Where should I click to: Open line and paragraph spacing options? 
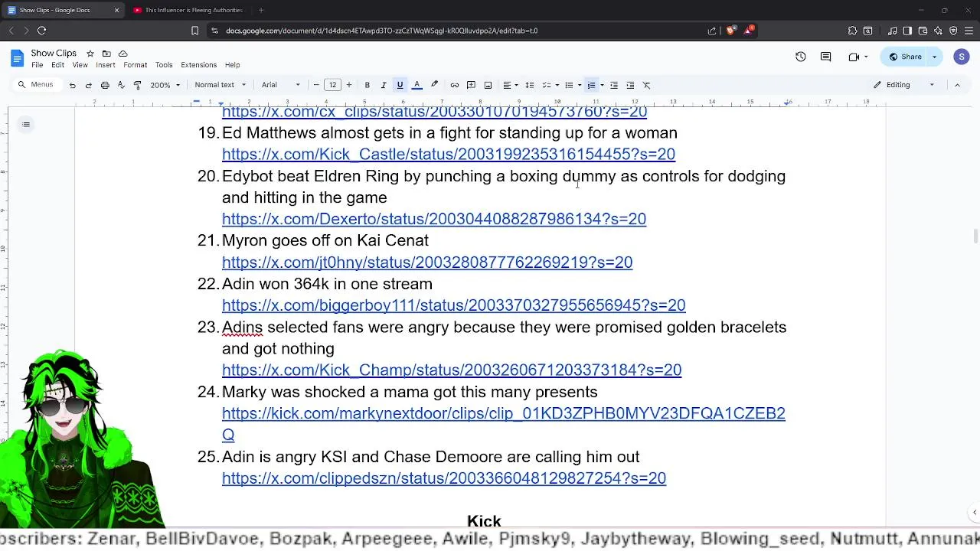[x=530, y=85]
